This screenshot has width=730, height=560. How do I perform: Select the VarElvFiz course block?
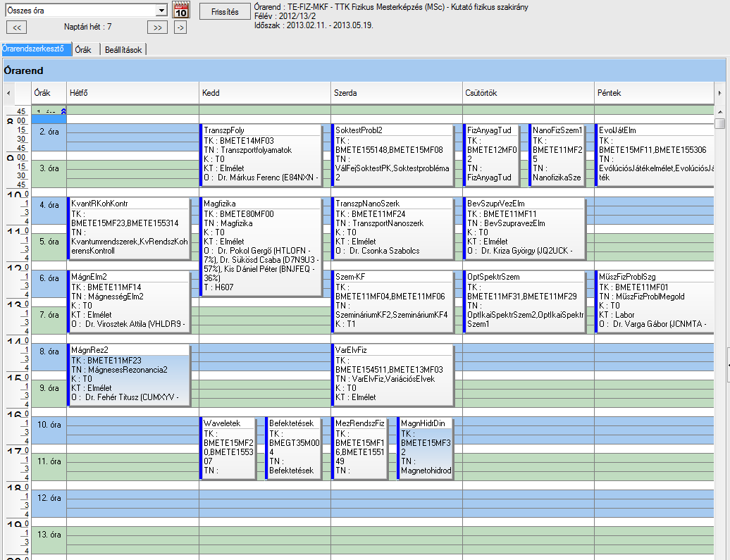pos(393,375)
